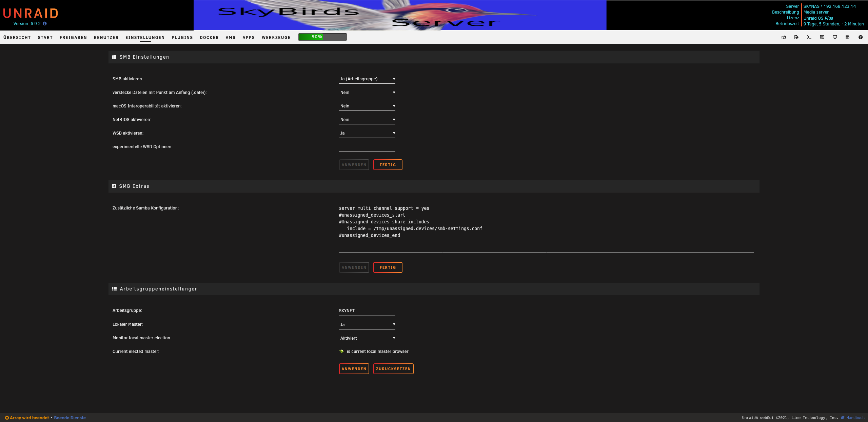Open the Docker menu item
Viewport: 868px width, 422px height.
209,38
